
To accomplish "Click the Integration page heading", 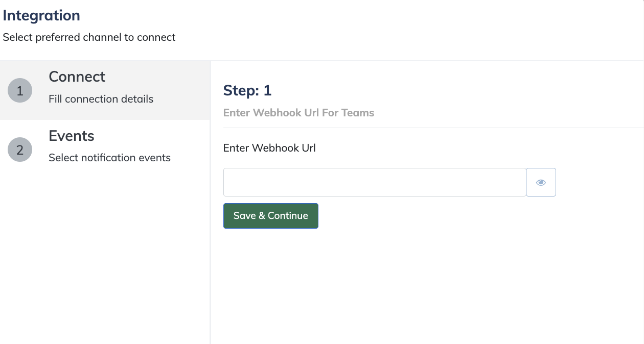I will 41,15.
